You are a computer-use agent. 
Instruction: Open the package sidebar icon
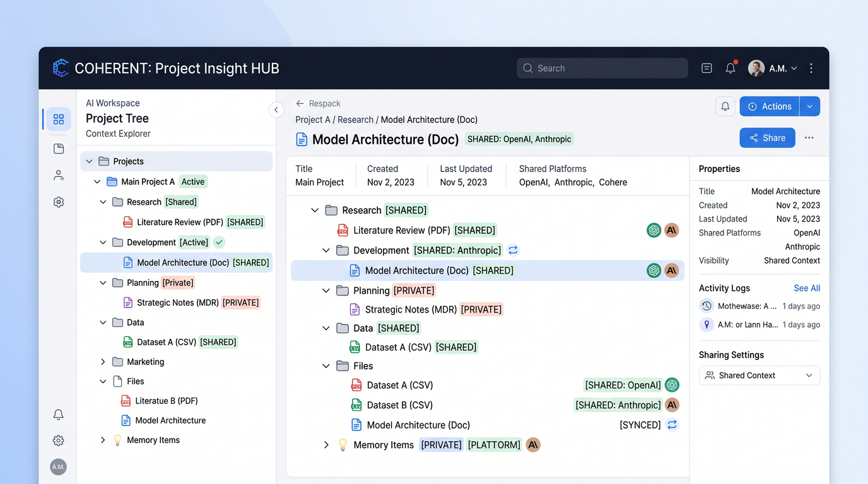coord(59,149)
